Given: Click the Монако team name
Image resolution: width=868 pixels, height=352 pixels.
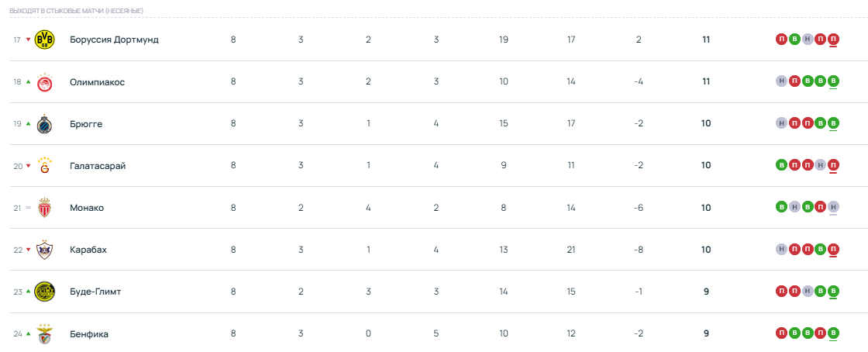Looking at the screenshot, I should coord(87,208).
